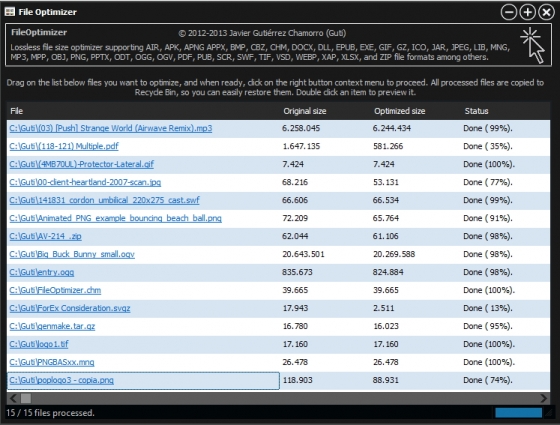Sort by the Optimized size column header
Image resolution: width=560 pixels, height=425 pixels.
pyautogui.click(x=399, y=111)
